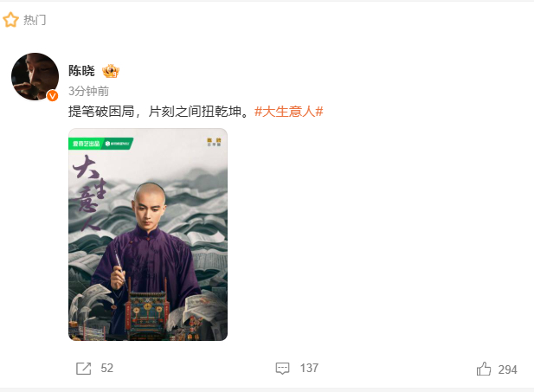Enlarge the 大生意人 poster image
The width and height of the screenshot is (534, 392).
[148, 235]
